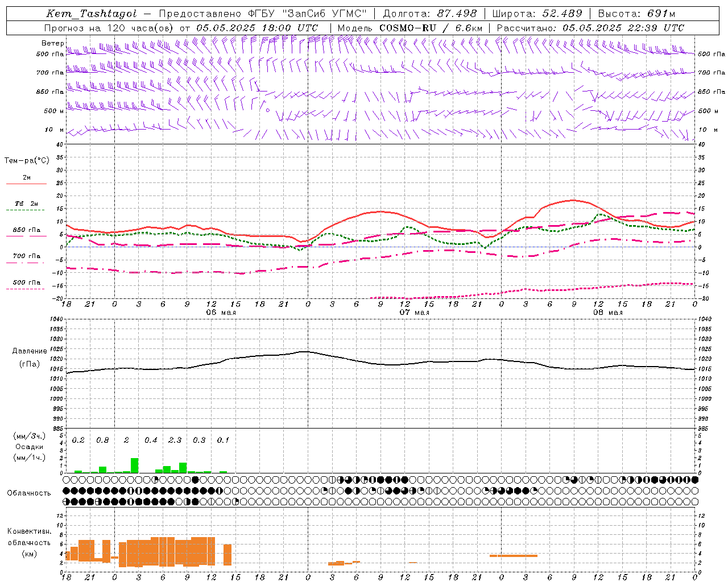Click the red dash-dot 700 гПа legend line
This screenshot has height=582, width=728.
coord(26,263)
